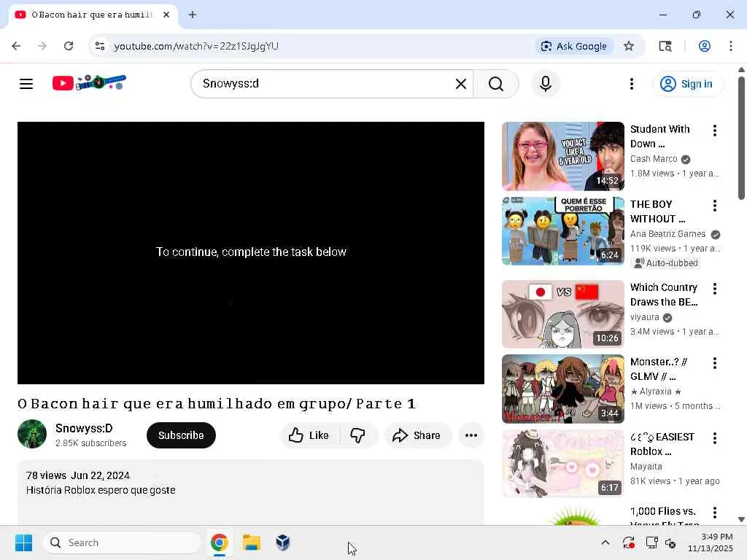Open 'Which Country Draws the BE' thumbnail
The image size is (747, 560).
click(x=563, y=314)
